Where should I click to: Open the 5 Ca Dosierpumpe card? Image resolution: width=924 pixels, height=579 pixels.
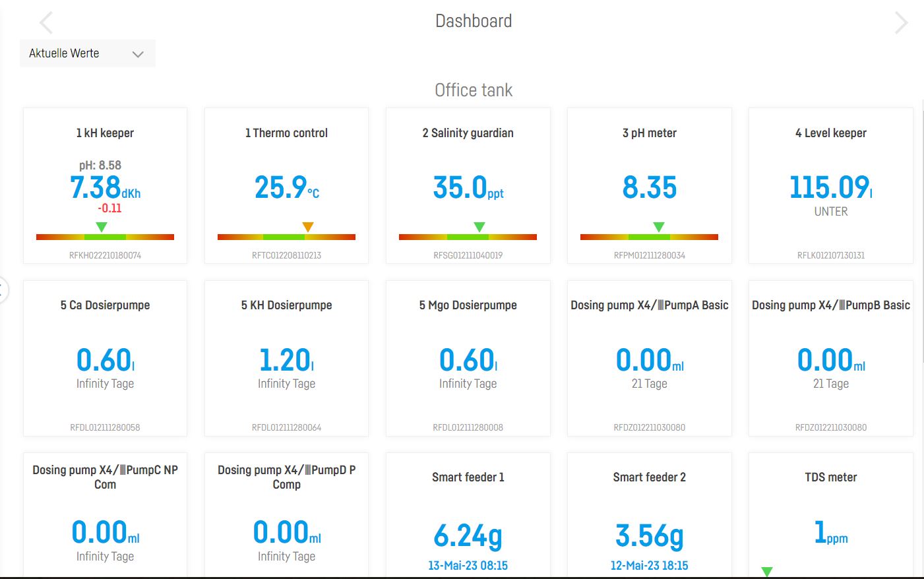click(105, 358)
